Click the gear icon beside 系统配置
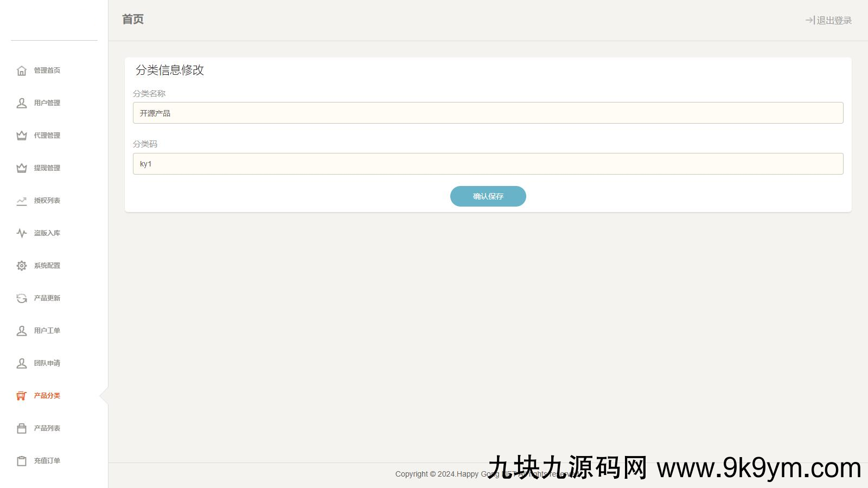The width and height of the screenshot is (868, 488). tap(22, 266)
